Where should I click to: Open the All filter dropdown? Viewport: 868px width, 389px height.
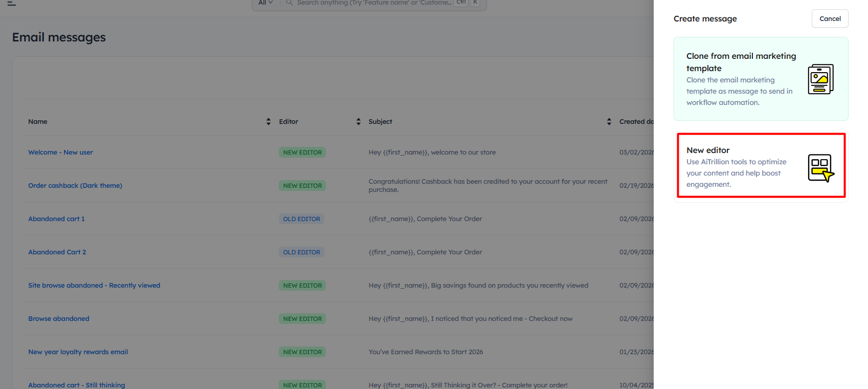(265, 3)
